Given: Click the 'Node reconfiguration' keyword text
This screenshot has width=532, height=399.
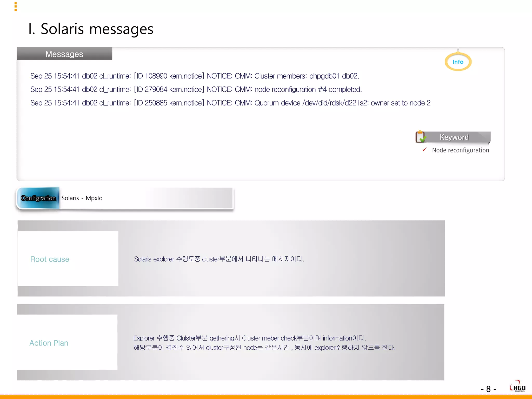Looking at the screenshot, I should point(461,150).
